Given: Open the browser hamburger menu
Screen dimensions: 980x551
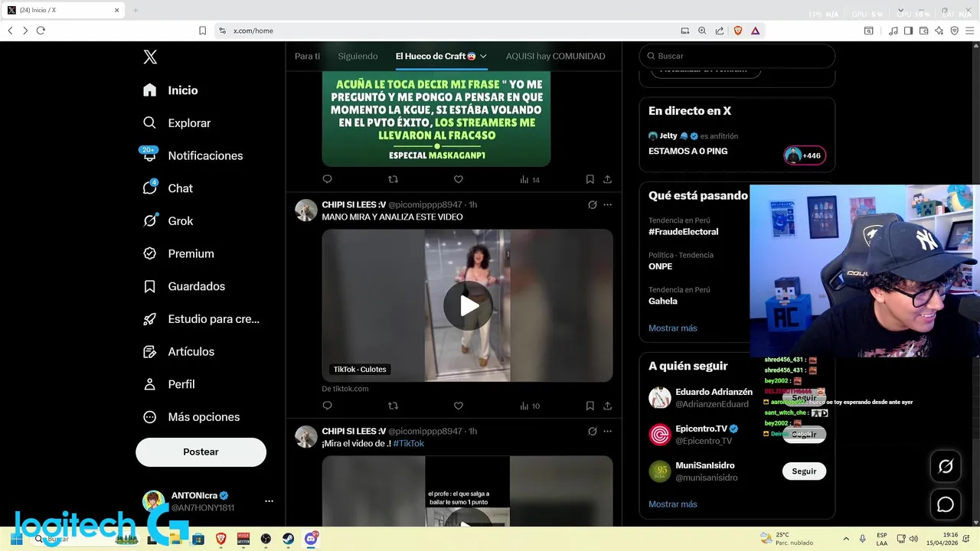Looking at the screenshot, I should click(x=969, y=31).
